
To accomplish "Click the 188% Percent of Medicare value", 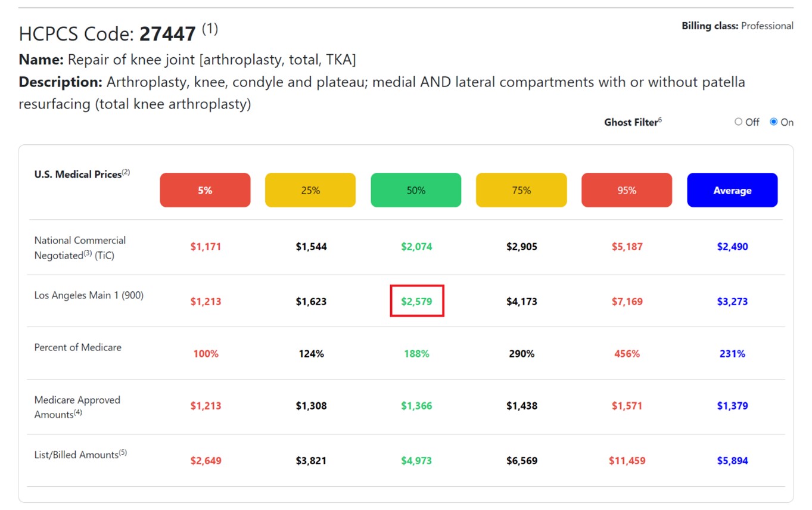I will (x=416, y=354).
